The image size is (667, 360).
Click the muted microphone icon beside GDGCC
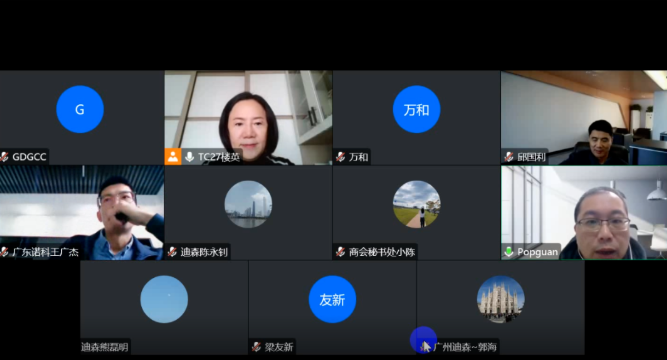click(x=5, y=157)
